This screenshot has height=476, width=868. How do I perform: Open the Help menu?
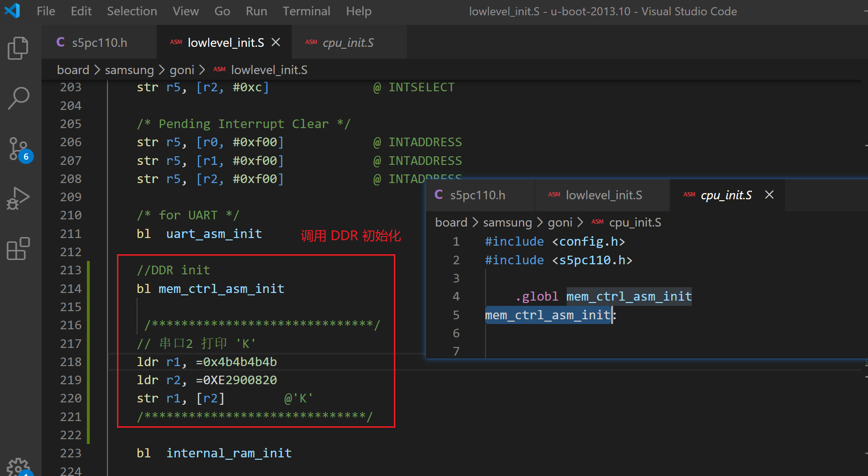coord(359,11)
